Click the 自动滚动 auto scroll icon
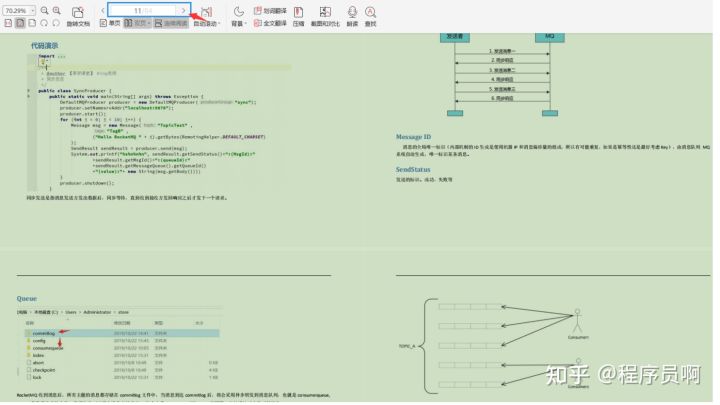This screenshot has height=405, width=720. (207, 12)
